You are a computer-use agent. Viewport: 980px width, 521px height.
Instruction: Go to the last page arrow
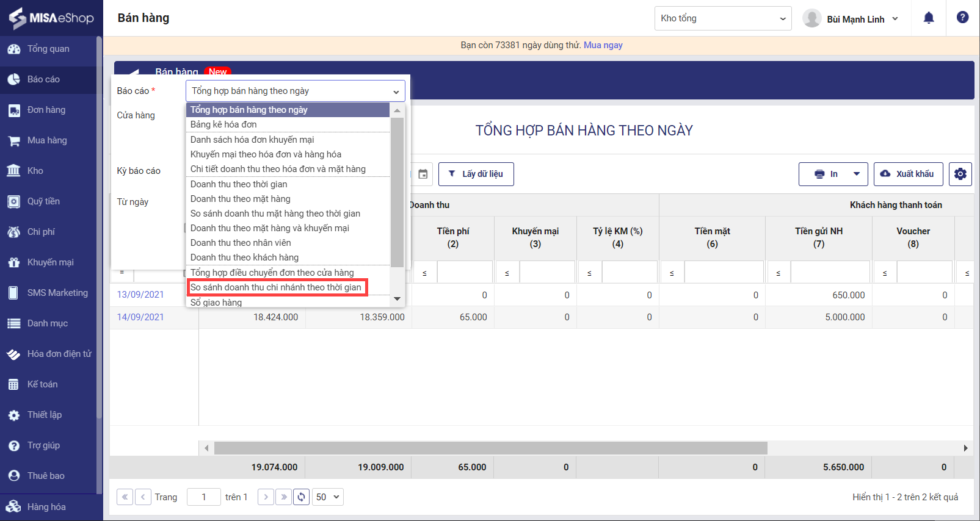point(283,497)
